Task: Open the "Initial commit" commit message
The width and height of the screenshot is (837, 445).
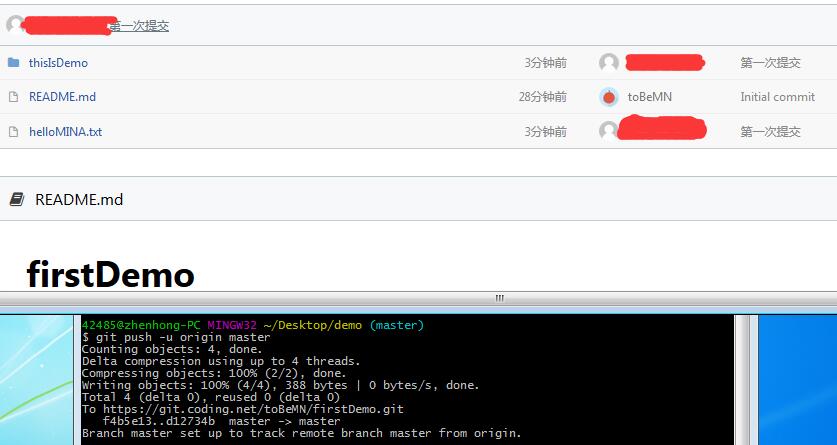Action: point(777,97)
